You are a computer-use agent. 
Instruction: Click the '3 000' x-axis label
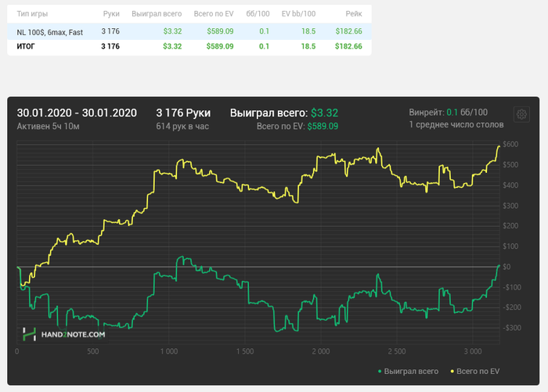473,351
